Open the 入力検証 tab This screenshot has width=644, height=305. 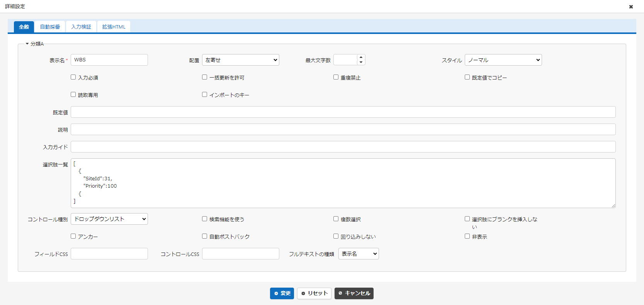[x=81, y=27]
